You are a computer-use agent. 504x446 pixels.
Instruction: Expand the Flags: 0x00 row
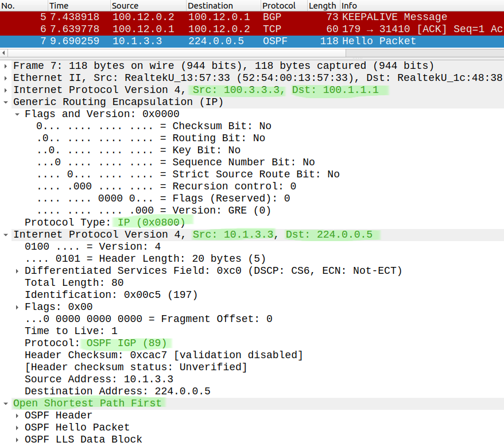[17, 307]
